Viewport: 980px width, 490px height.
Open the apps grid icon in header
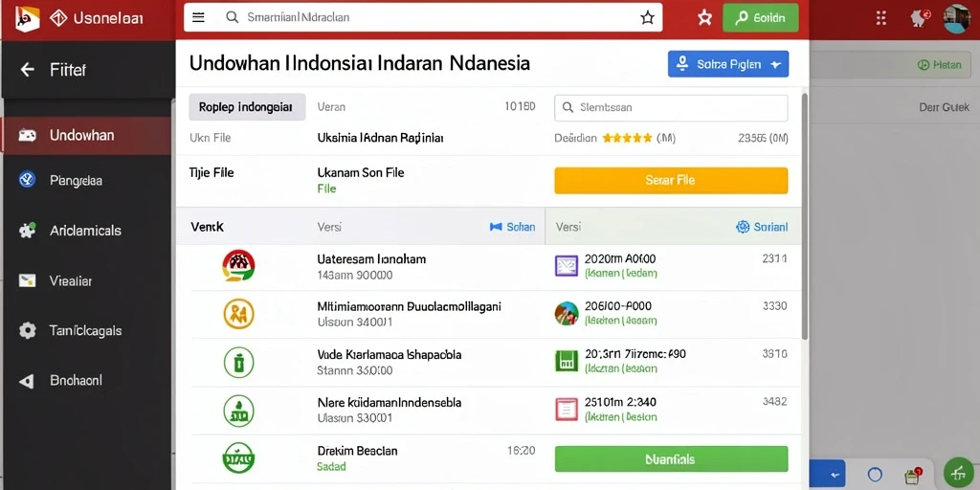(x=881, y=17)
